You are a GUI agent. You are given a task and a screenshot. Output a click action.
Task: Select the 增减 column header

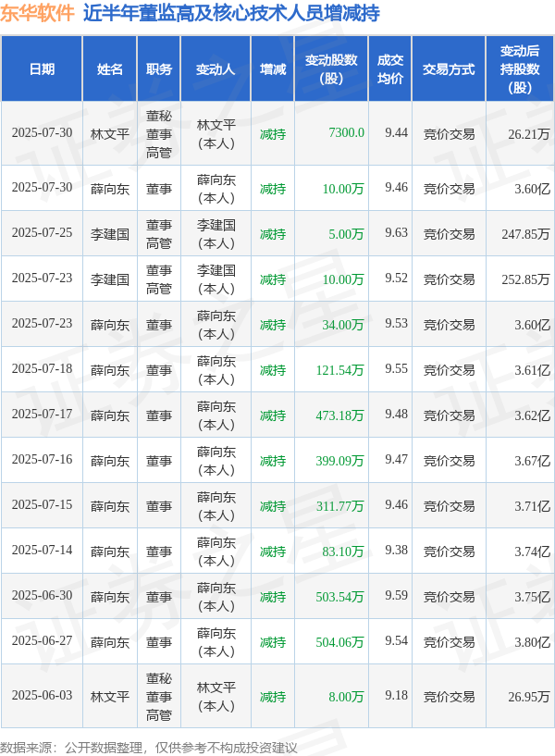click(x=273, y=69)
